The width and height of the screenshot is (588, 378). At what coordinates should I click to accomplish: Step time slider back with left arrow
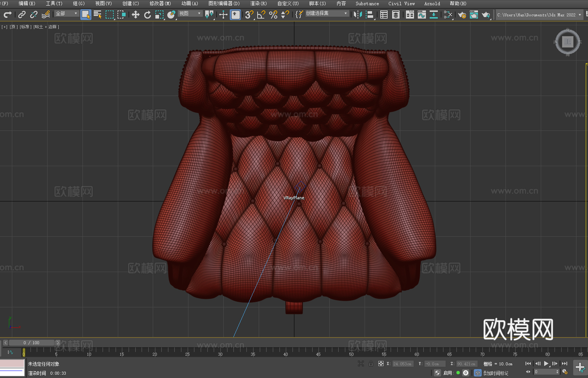tap(6, 343)
